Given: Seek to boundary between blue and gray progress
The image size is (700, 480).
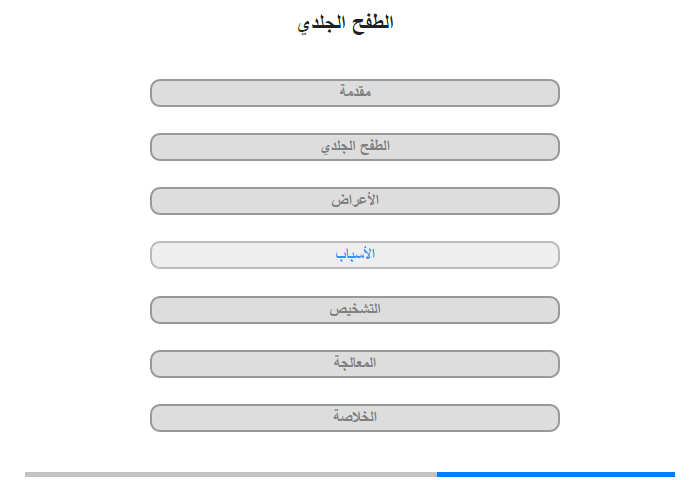Looking at the screenshot, I should click(x=437, y=474).
